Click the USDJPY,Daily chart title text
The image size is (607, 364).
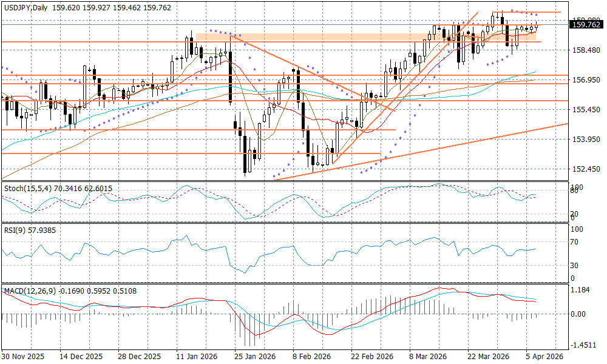tap(24, 5)
